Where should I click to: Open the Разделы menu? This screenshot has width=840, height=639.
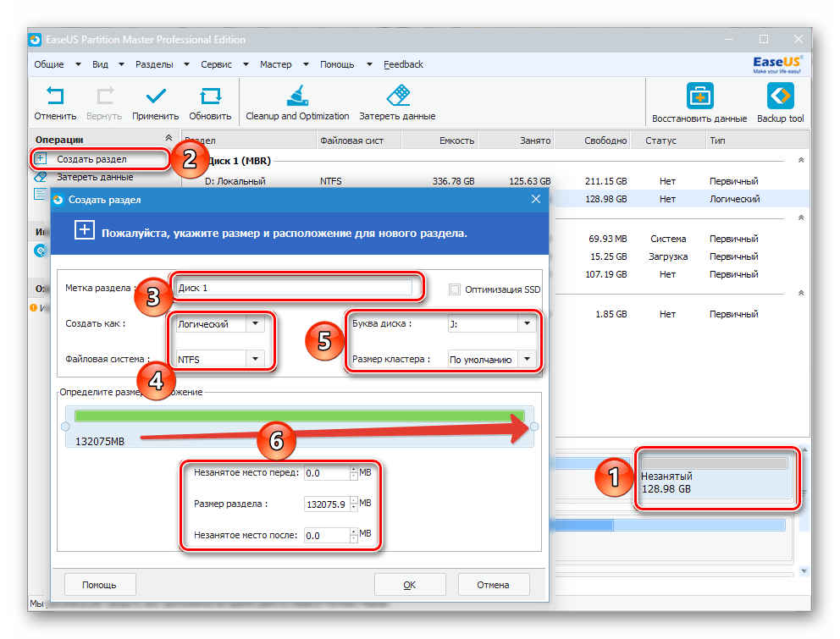click(154, 64)
